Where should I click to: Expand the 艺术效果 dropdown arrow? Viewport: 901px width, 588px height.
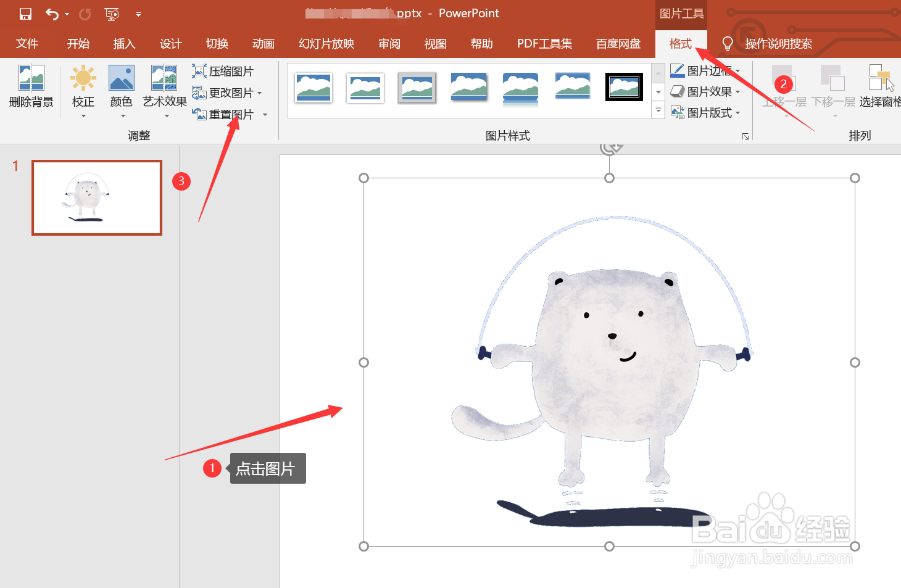[x=167, y=116]
